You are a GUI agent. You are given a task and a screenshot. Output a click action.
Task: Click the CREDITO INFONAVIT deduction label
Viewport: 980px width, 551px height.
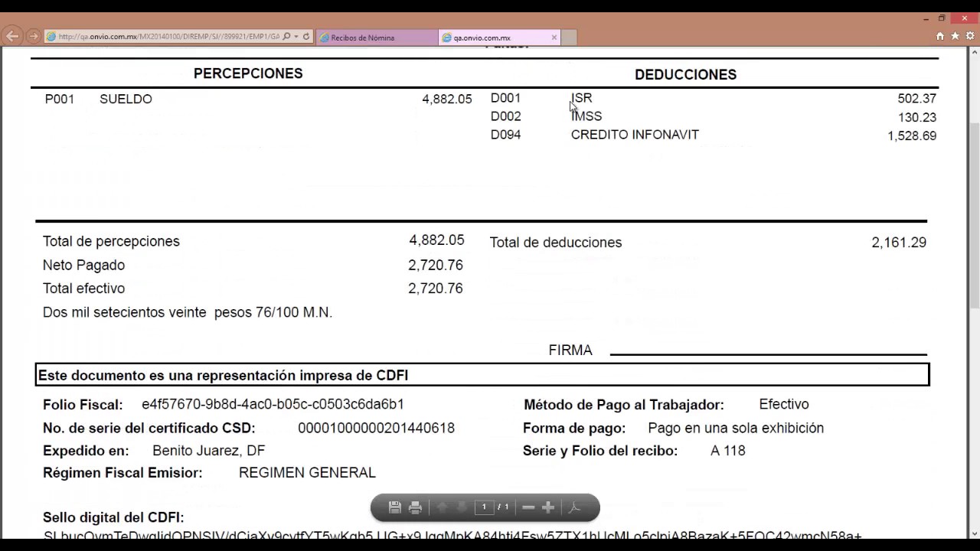point(635,135)
